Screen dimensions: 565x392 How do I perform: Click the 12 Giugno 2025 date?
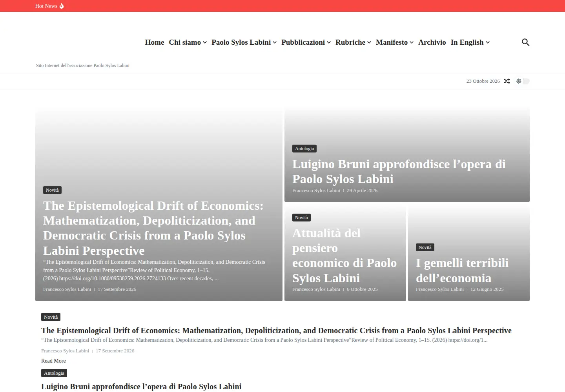point(487,289)
